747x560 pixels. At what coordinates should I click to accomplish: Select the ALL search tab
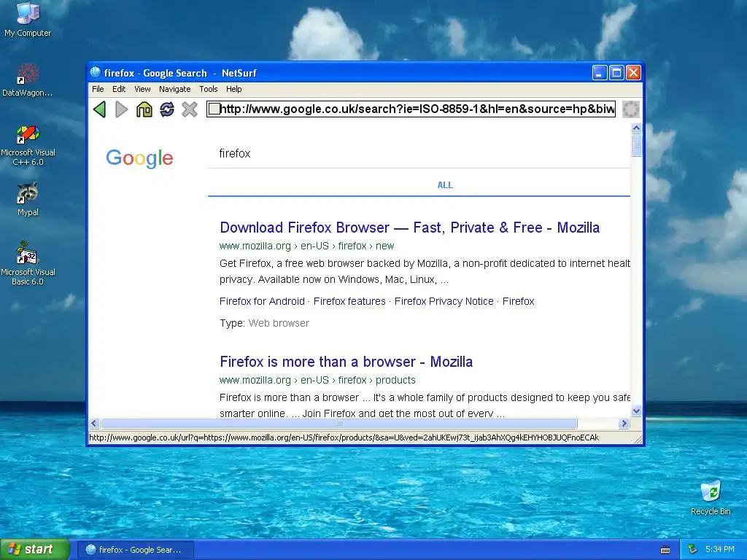coord(445,185)
